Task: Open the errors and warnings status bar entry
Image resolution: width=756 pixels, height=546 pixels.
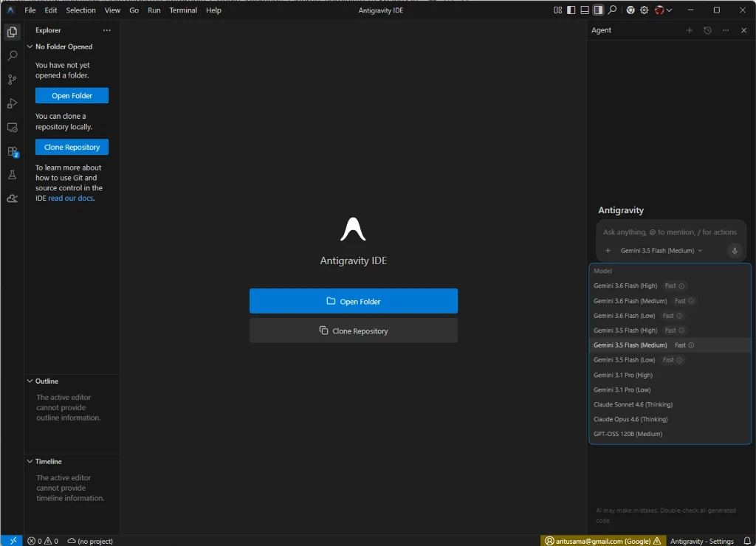Action: [x=42, y=541]
